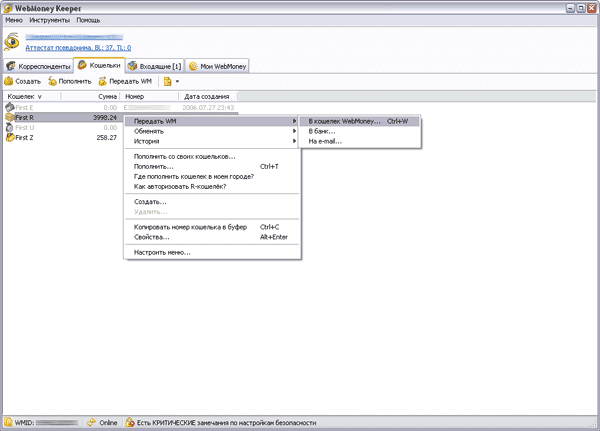Select the First U wallet name
The width and height of the screenshot is (600, 431).
[x=24, y=127]
